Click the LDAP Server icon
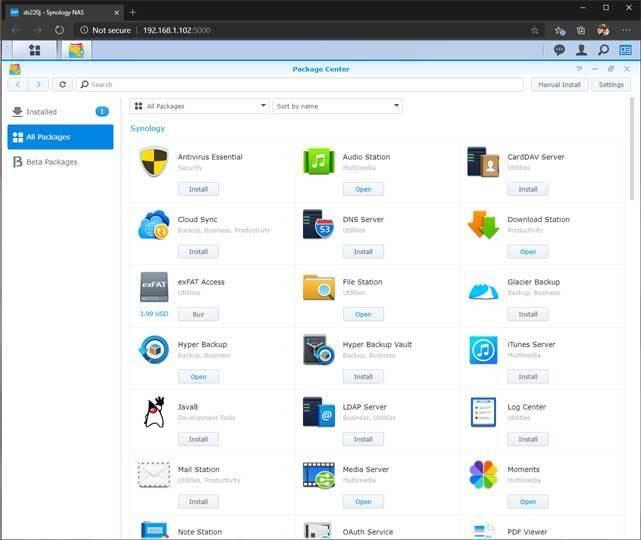The height and width of the screenshot is (540, 641). [x=319, y=412]
